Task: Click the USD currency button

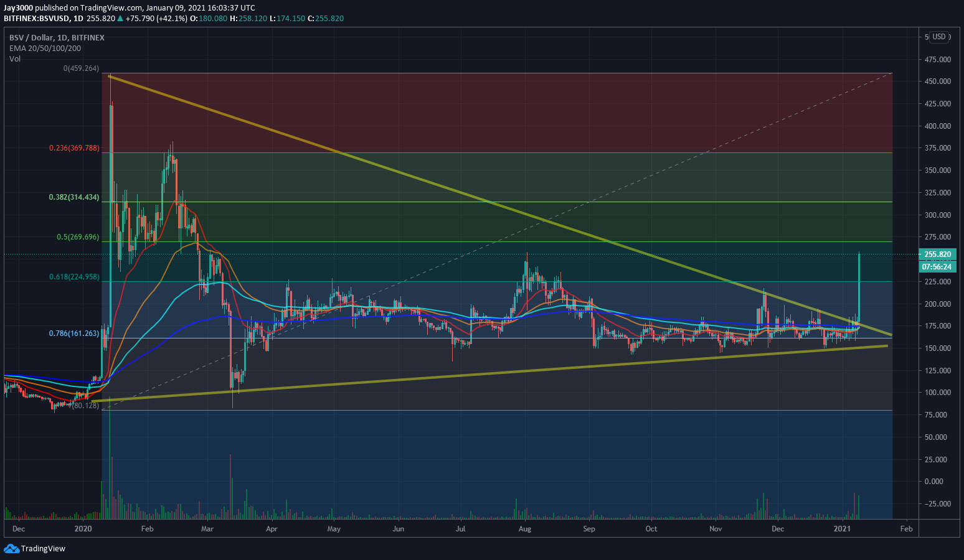Action: point(939,37)
